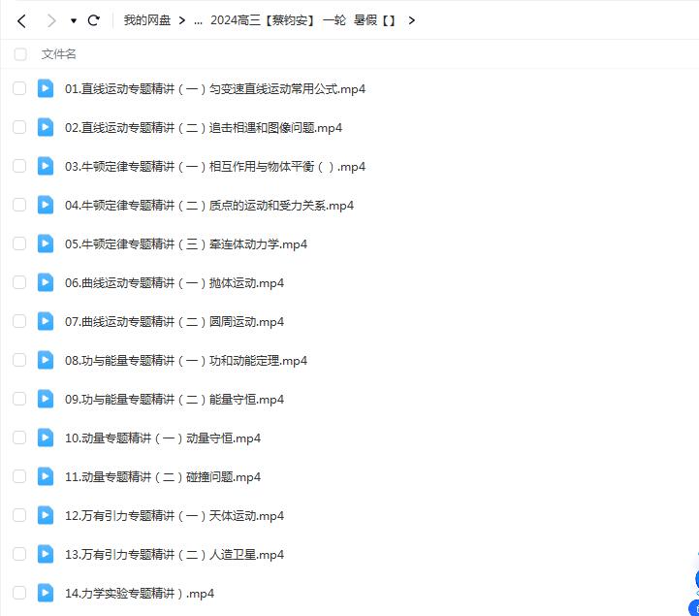699x616 pixels.
Task: Click video icon of 12.万有引力 天体运动
Action: point(46,515)
